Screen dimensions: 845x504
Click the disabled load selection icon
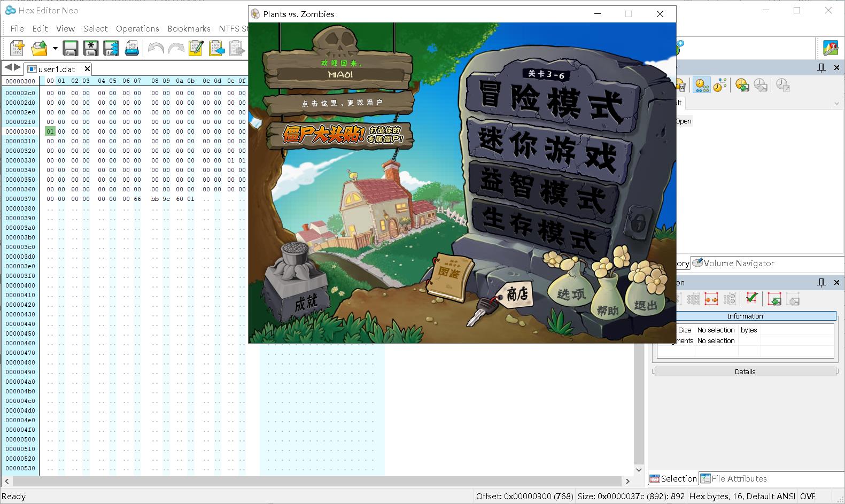pyautogui.click(x=793, y=299)
